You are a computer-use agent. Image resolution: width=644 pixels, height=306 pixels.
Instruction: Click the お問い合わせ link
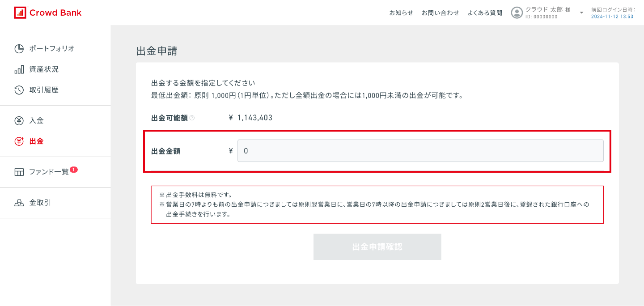pos(440,13)
